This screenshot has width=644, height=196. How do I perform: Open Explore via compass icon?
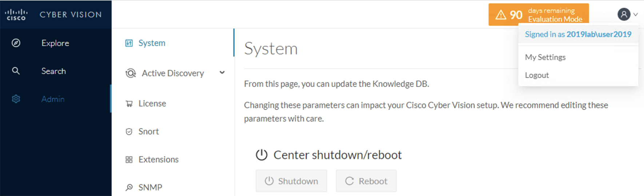pyautogui.click(x=16, y=43)
